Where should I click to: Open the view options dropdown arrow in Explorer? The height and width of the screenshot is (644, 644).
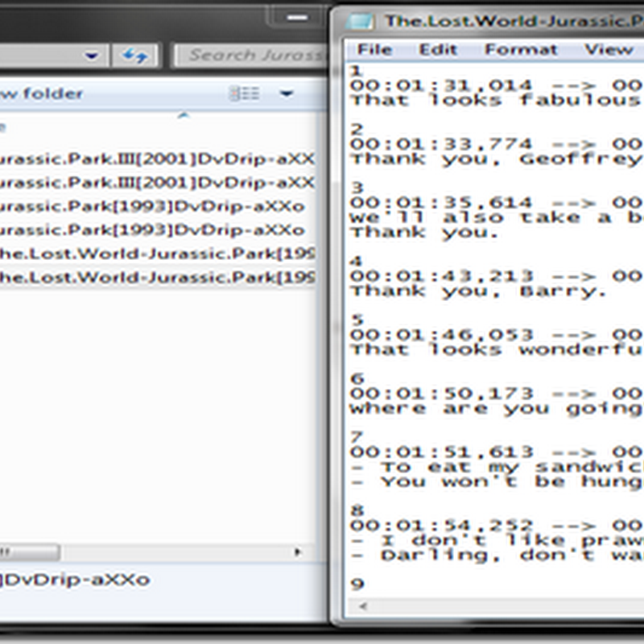pyautogui.click(x=287, y=93)
